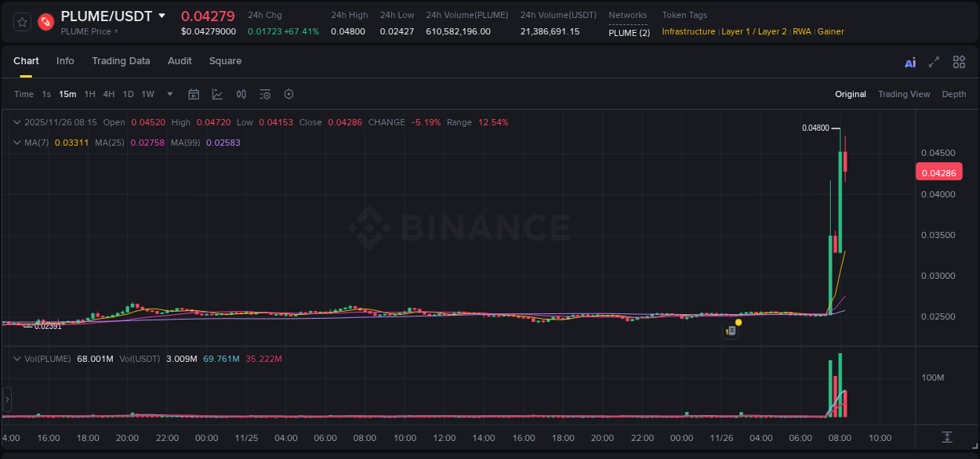Collapse the OHLC data row
This screenshot has width=980, height=459.
pos(17,122)
